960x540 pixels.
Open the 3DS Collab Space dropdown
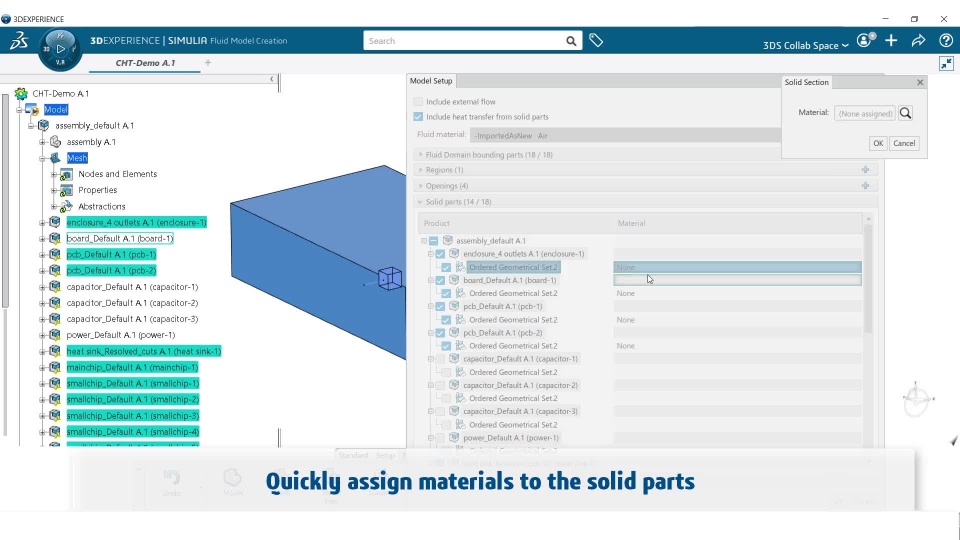click(x=805, y=45)
